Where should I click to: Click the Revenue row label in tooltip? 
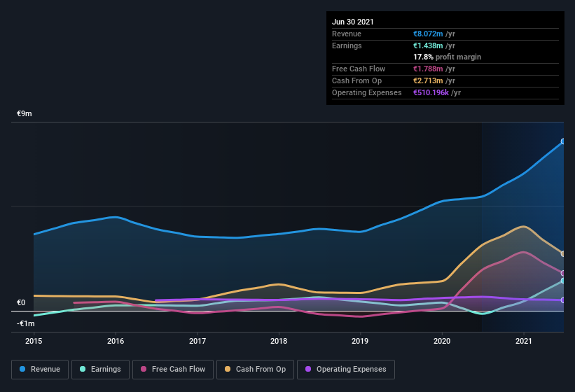[347, 34]
